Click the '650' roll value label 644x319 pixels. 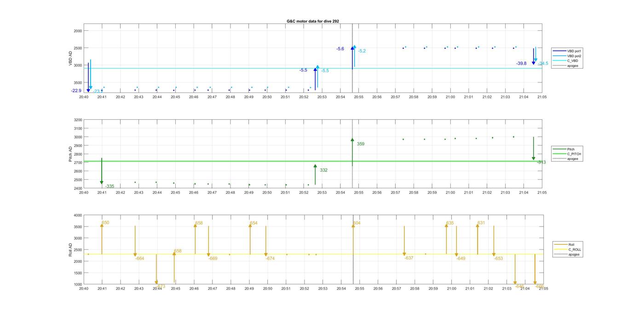[x=105, y=223]
